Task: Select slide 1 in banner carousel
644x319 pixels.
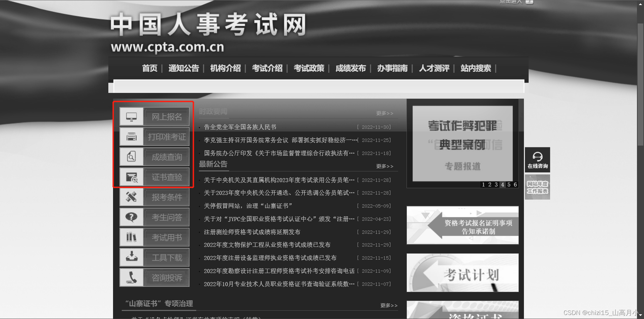Action: click(483, 184)
